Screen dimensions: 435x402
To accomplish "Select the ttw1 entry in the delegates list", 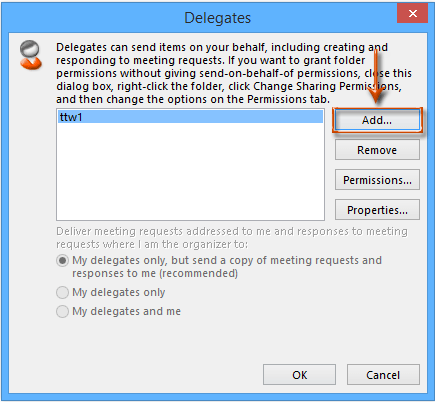I will [190, 117].
